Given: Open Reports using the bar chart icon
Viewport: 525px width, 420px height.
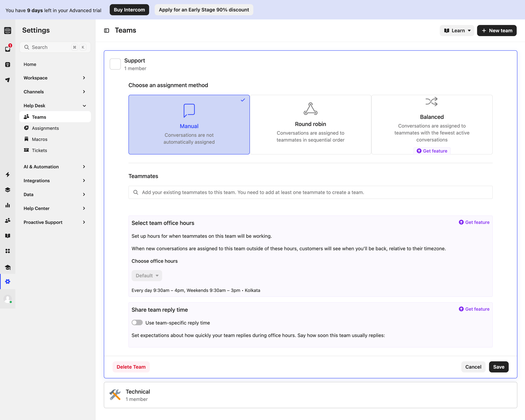Looking at the screenshot, I should coord(8,205).
